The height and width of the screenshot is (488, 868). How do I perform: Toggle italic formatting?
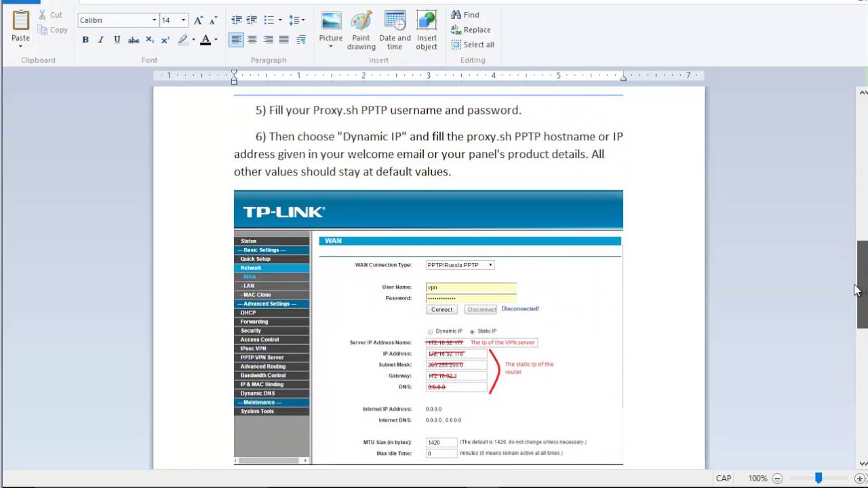[x=101, y=40]
